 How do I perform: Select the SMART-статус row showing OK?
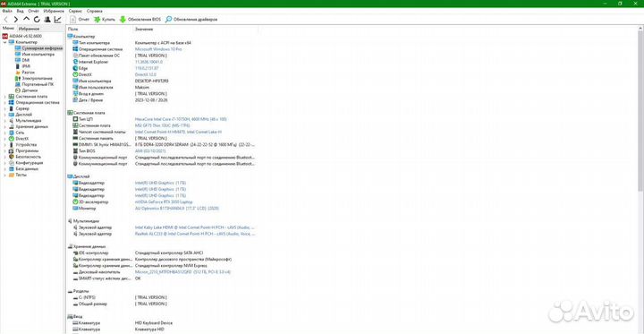(x=106, y=278)
